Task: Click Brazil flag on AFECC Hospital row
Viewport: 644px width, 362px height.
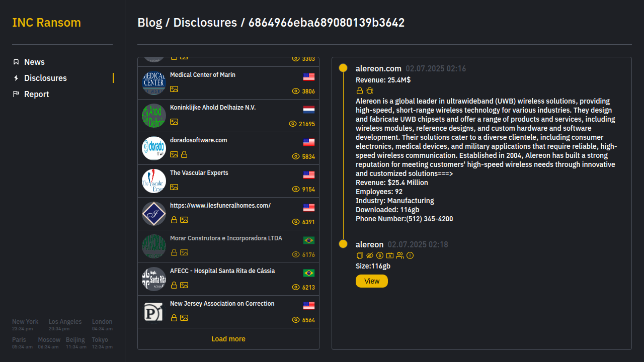Action: 309,273
